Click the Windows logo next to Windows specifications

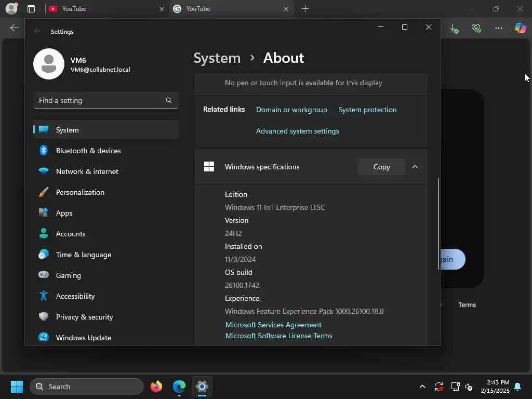click(x=209, y=167)
